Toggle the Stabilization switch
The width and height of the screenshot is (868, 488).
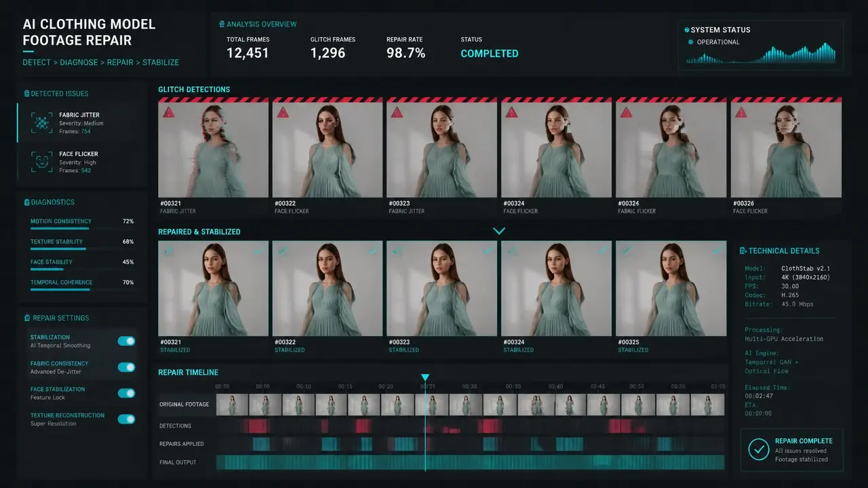(126, 341)
